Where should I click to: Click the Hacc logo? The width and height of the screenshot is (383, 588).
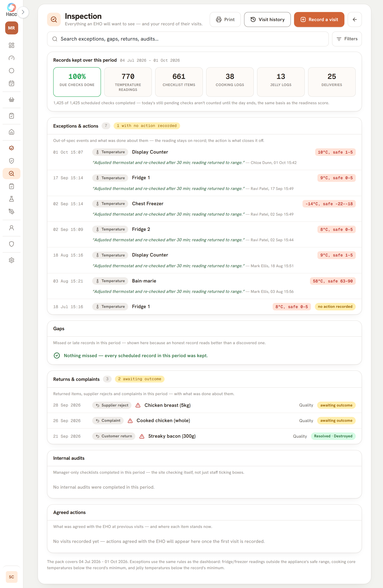point(11,9)
